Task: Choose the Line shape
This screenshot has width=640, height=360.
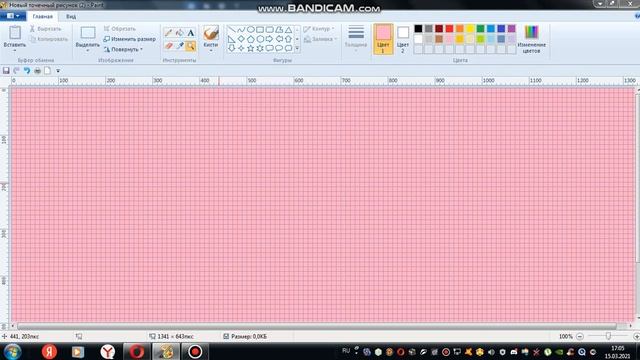Action: click(231, 29)
